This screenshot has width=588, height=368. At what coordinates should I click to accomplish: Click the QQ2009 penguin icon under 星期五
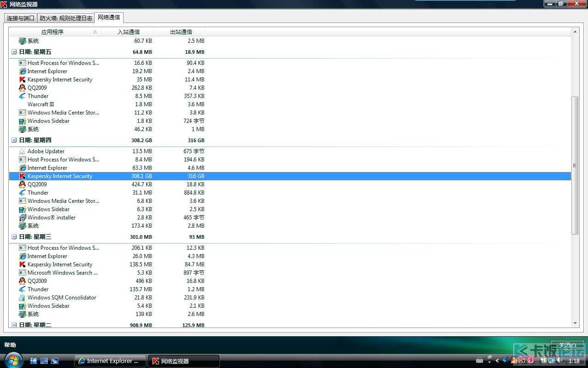tap(23, 88)
